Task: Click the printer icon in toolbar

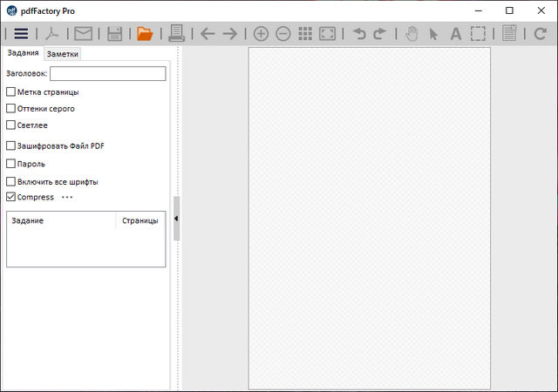Action: [176, 34]
